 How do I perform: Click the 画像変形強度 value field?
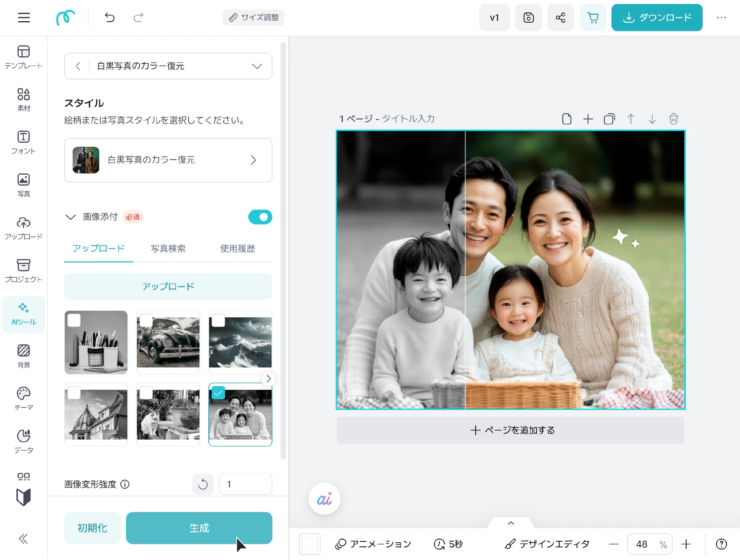(245, 484)
